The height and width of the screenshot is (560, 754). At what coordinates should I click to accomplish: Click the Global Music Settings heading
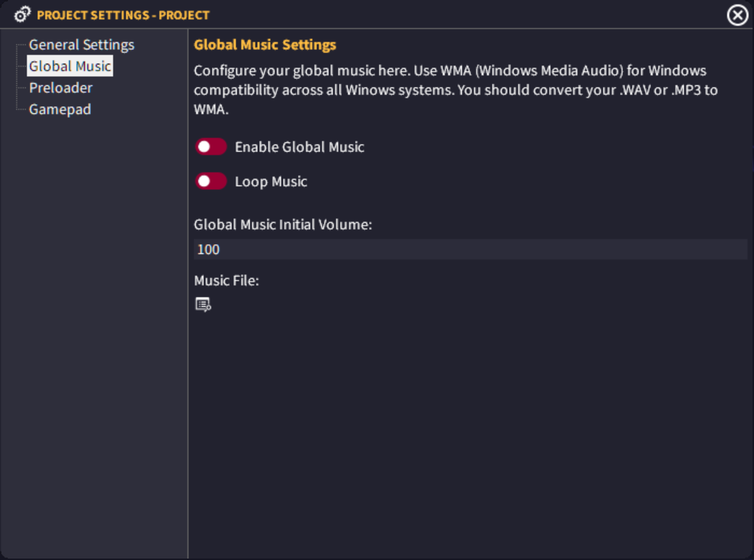pos(265,45)
